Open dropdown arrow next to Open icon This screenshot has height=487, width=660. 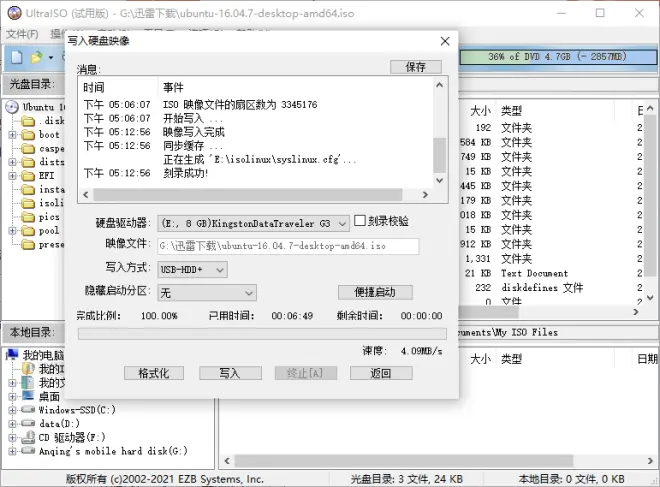pyautogui.click(x=51, y=57)
